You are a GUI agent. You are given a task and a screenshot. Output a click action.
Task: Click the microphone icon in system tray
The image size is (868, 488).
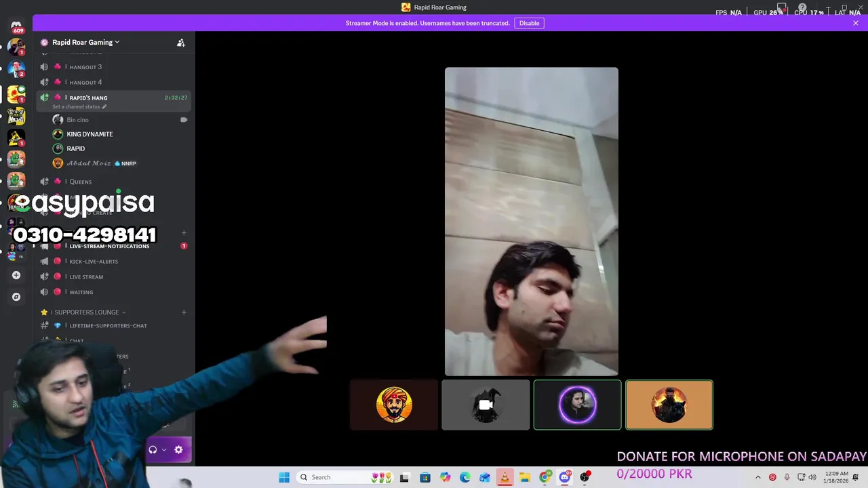[787, 478]
